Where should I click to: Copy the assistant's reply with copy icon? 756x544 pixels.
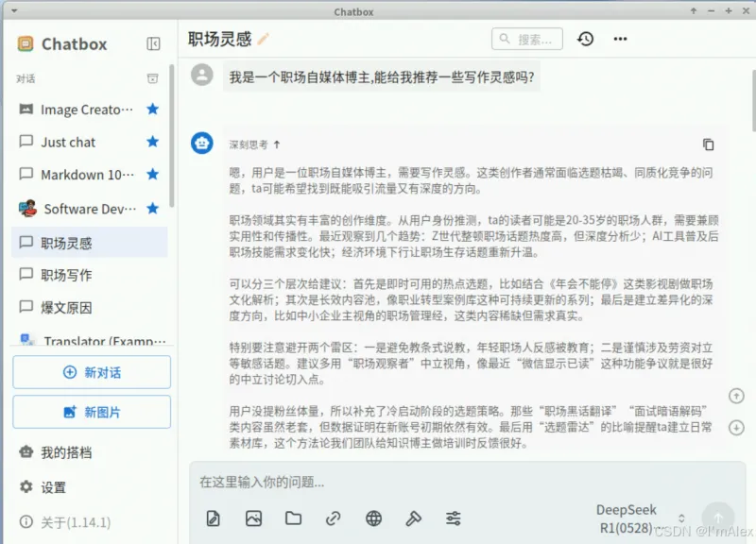tap(708, 144)
